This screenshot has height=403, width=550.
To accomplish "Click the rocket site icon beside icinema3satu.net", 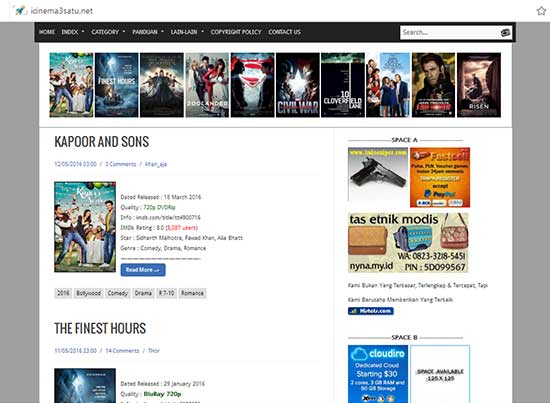I will pos(20,11).
